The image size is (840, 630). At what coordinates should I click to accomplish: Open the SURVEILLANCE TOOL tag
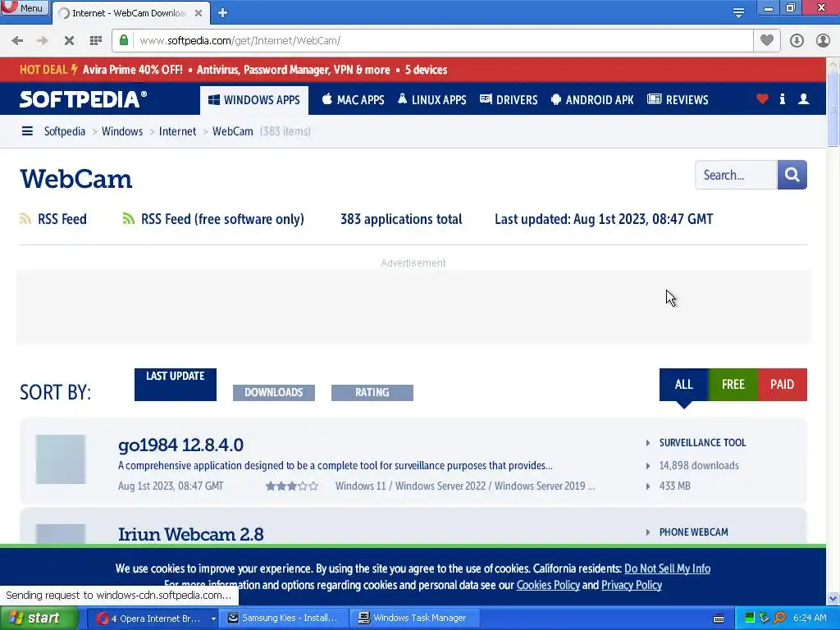[702, 442]
